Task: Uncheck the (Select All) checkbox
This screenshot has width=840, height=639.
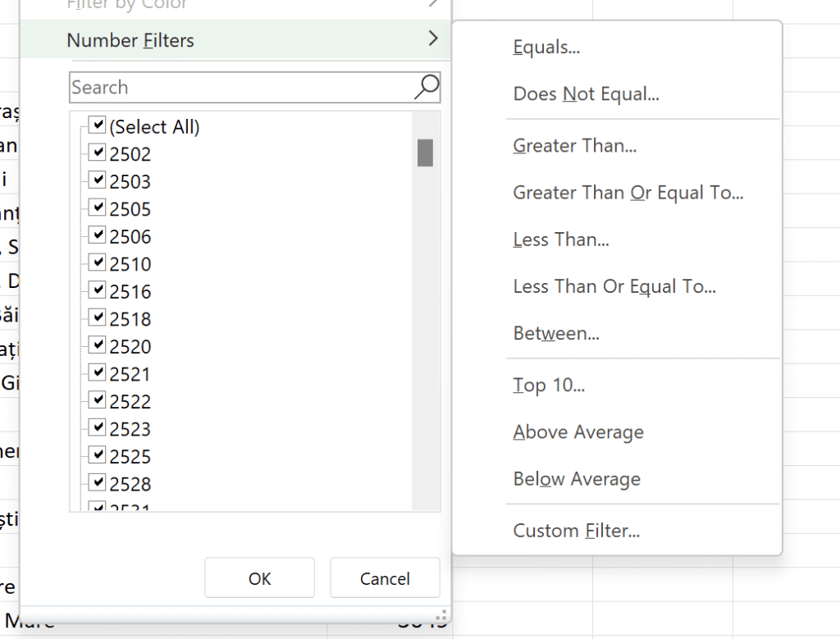Action: (97, 125)
